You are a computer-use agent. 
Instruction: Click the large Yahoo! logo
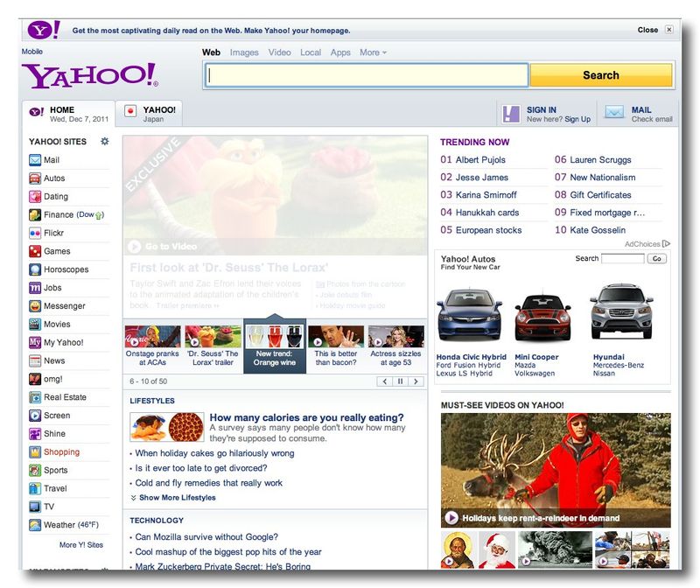[90, 75]
